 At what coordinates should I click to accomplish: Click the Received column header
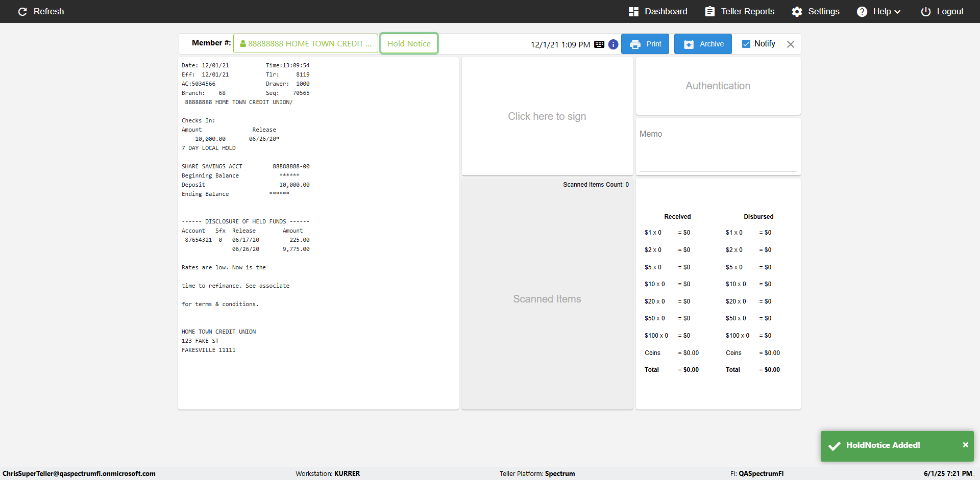677,217
